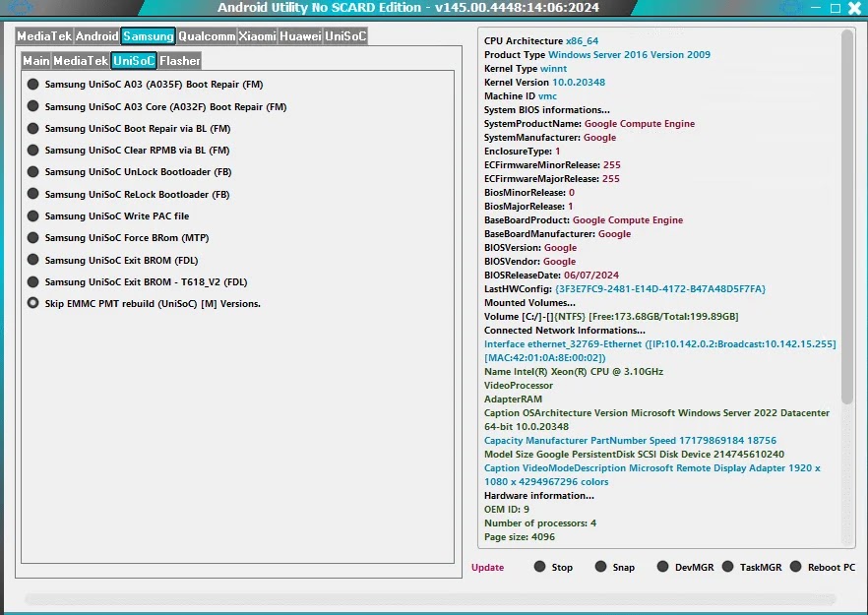868x615 pixels.
Task: Select Samsung UniSoC UnLock Bootloader option
Action: point(129,171)
